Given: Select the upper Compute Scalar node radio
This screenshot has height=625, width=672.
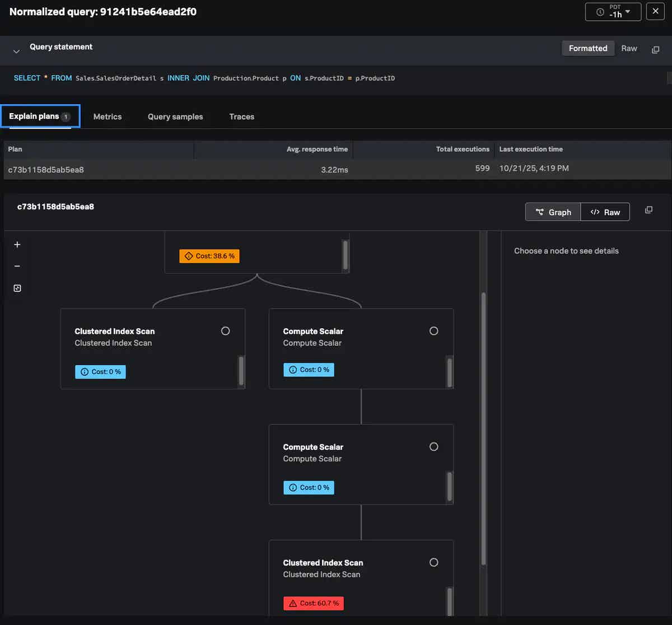Looking at the screenshot, I should point(433,331).
